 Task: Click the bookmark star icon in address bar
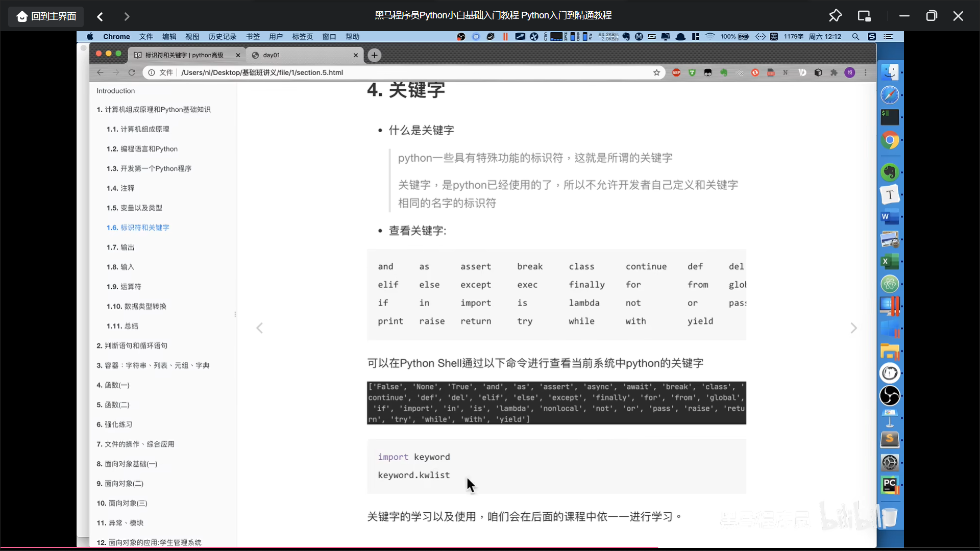pos(656,72)
